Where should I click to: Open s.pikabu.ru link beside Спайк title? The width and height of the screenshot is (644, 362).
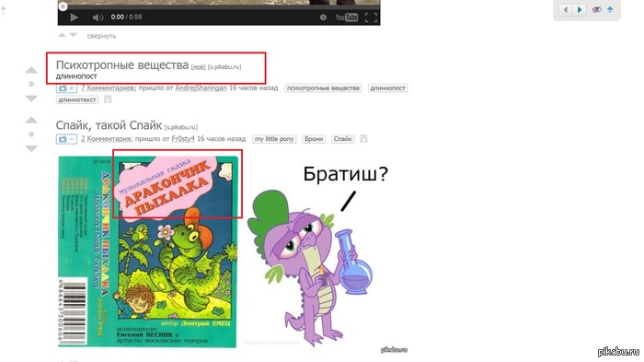(x=181, y=127)
